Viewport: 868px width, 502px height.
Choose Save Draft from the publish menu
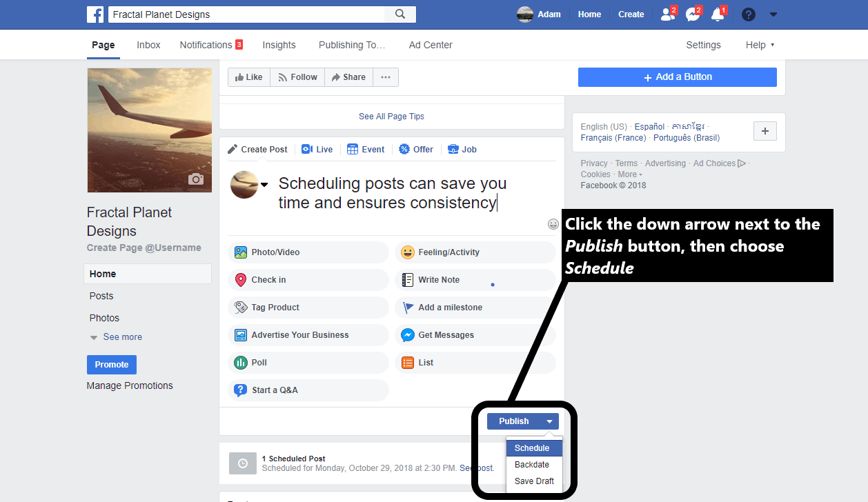pyautogui.click(x=535, y=481)
